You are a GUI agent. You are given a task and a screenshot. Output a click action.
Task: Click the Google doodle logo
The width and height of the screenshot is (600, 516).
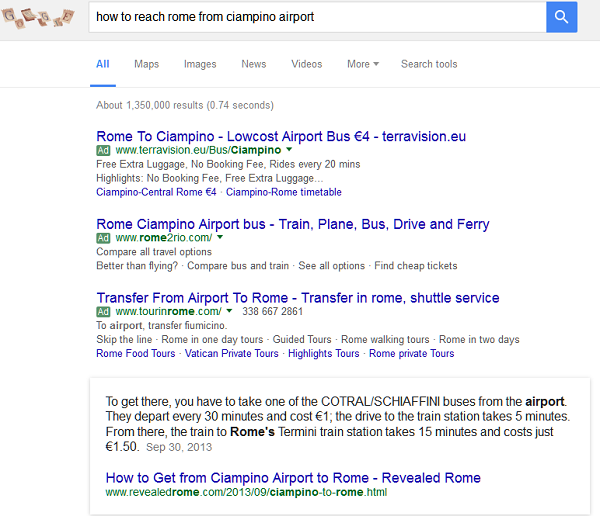tap(38, 18)
